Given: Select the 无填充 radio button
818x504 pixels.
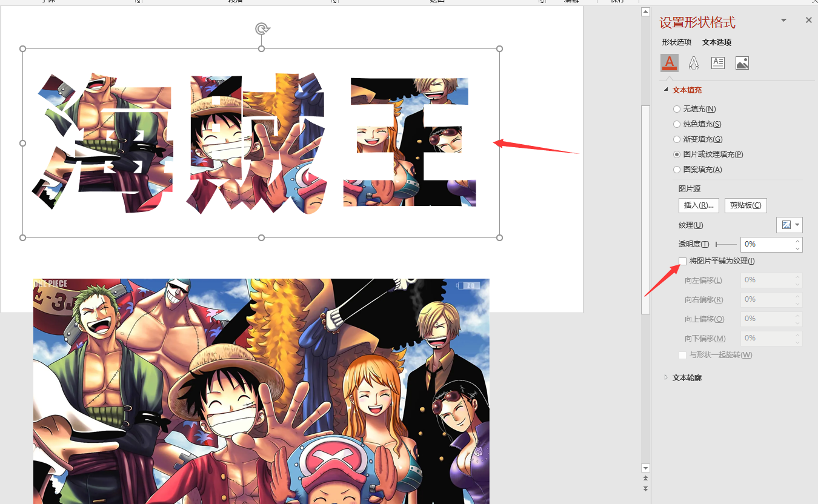Looking at the screenshot, I should 677,109.
